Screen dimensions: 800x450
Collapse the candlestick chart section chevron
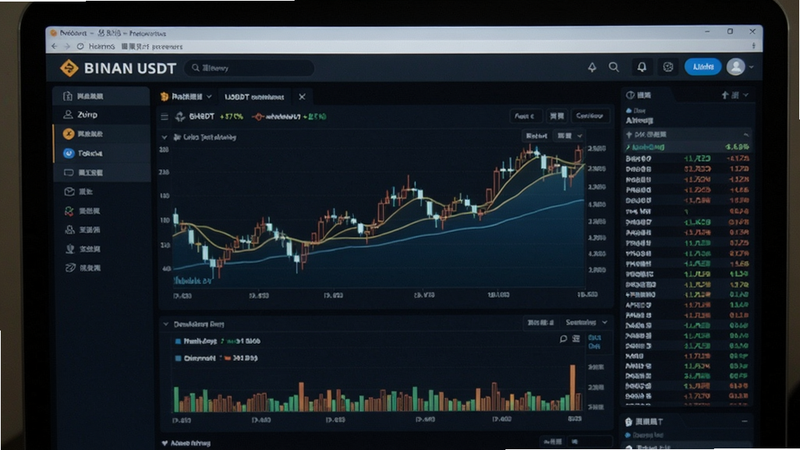click(164, 137)
